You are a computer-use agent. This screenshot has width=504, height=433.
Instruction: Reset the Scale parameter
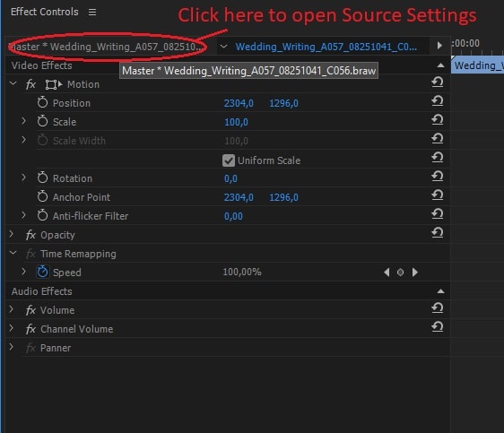point(438,120)
